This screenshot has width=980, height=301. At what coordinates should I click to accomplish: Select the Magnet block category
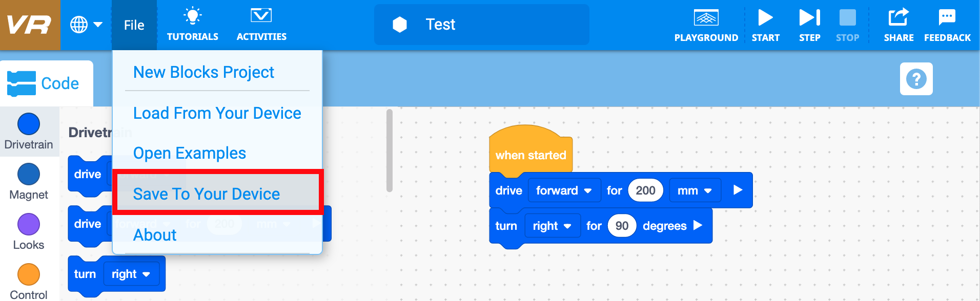pyautogui.click(x=29, y=183)
